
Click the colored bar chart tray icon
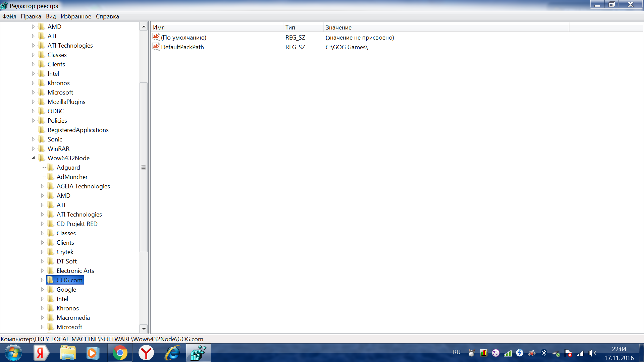(483, 353)
